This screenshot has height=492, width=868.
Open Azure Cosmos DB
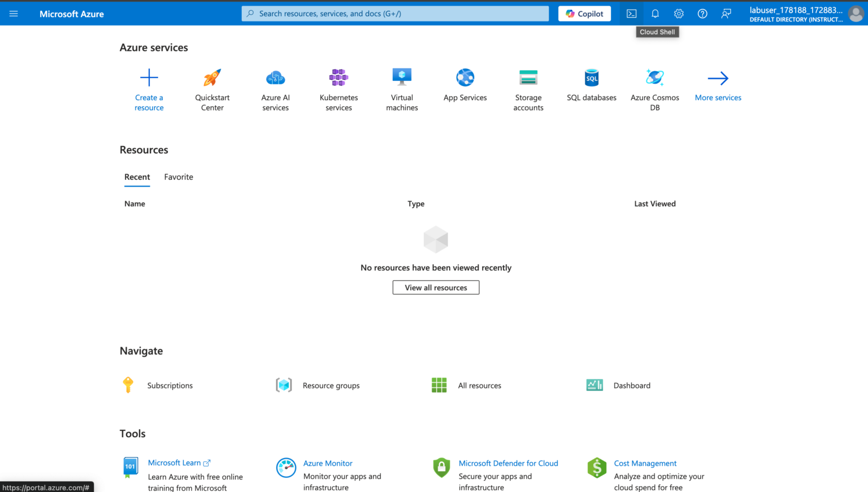(x=655, y=88)
